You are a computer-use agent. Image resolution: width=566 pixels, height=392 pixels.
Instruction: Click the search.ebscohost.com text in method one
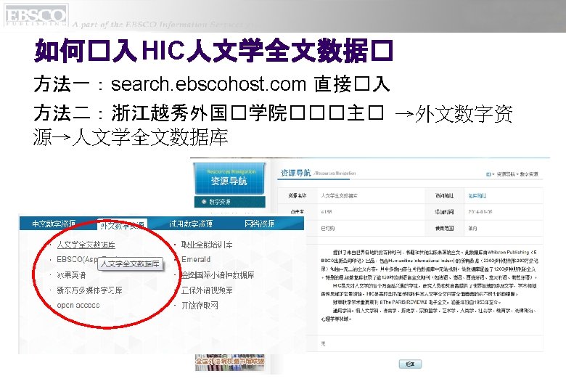(x=208, y=84)
